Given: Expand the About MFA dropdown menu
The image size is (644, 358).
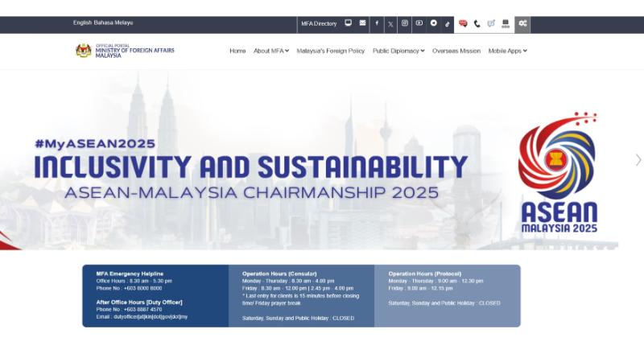Looking at the screenshot, I should tap(271, 51).
